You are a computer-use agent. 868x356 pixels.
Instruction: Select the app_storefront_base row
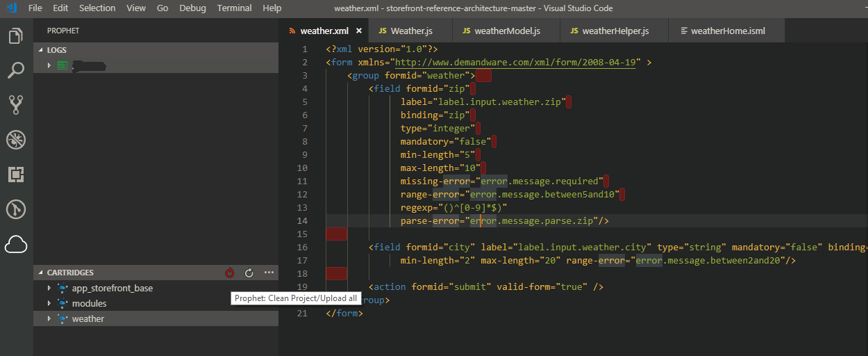[x=156, y=289]
